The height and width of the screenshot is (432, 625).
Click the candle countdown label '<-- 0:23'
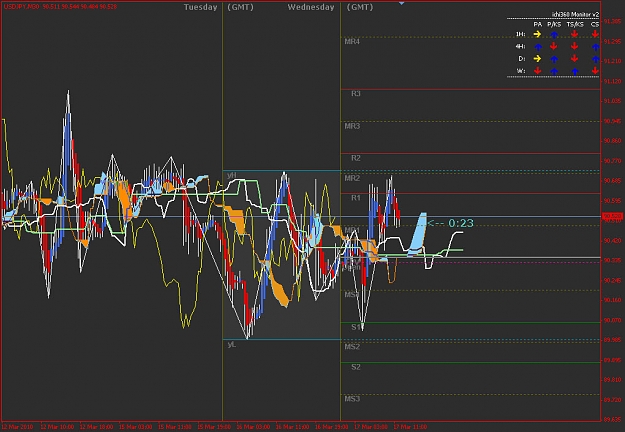[x=450, y=223]
